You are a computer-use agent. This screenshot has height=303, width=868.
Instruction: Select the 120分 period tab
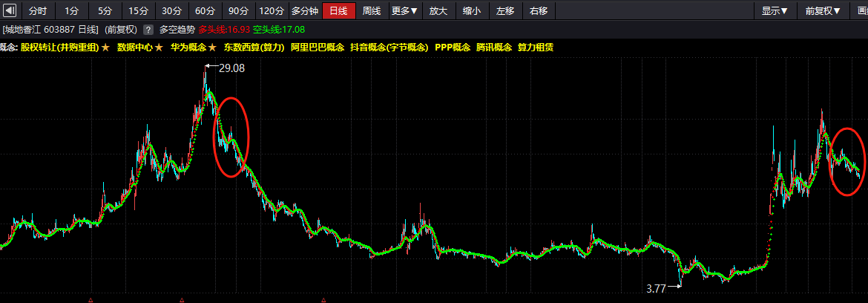pos(272,10)
